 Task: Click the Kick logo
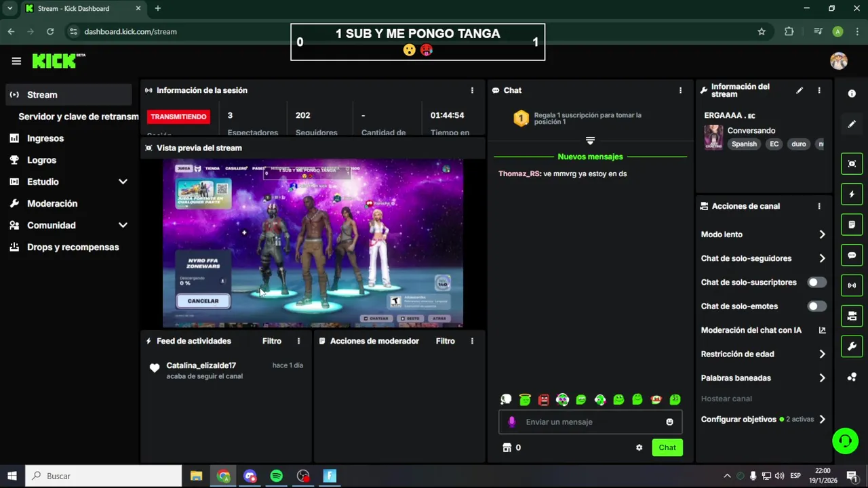58,60
